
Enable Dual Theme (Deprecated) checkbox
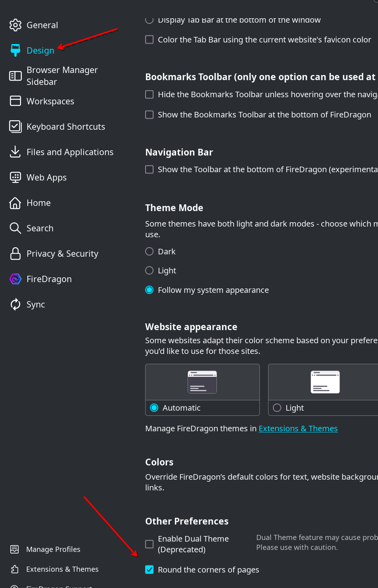(x=150, y=544)
